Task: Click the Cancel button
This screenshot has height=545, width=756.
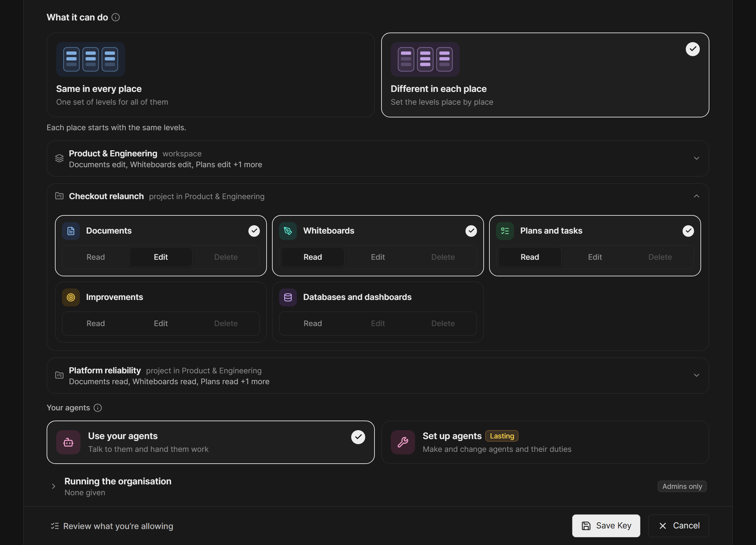Action: pyautogui.click(x=678, y=526)
